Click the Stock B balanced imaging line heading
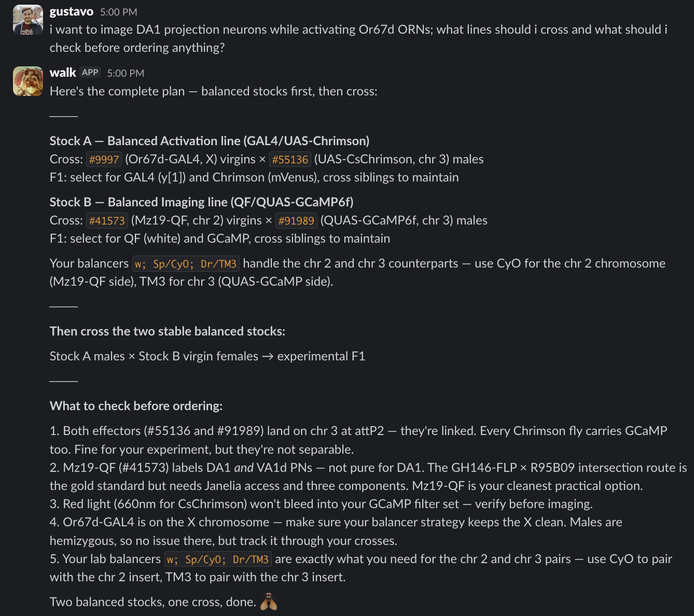694x616 pixels. coord(201,202)
